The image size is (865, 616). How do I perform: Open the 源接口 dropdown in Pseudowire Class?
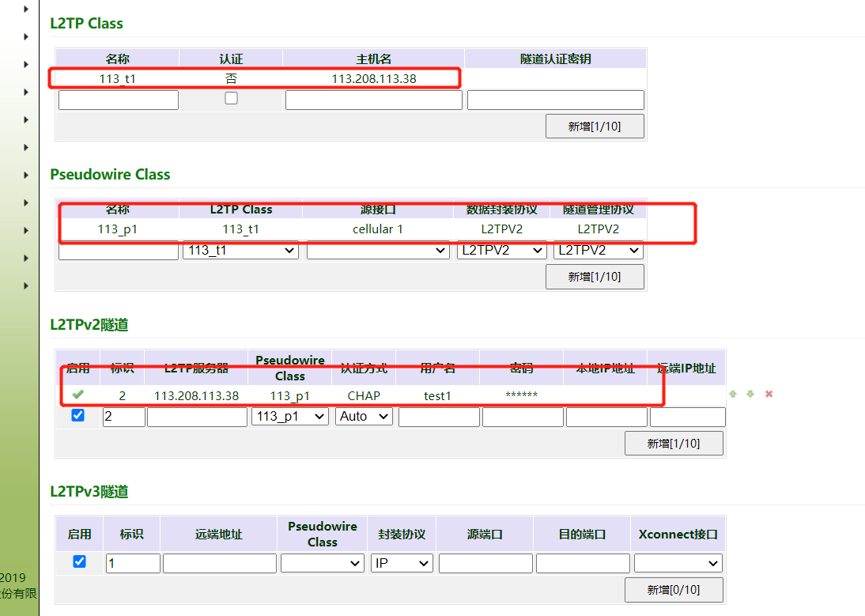tap(378, 250)
